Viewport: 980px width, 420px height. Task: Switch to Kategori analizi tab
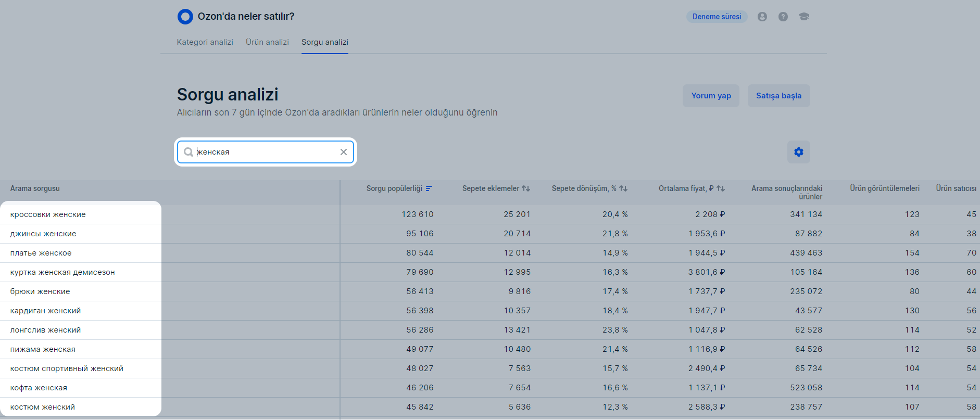pyautogui.click(x=205, y=42)
